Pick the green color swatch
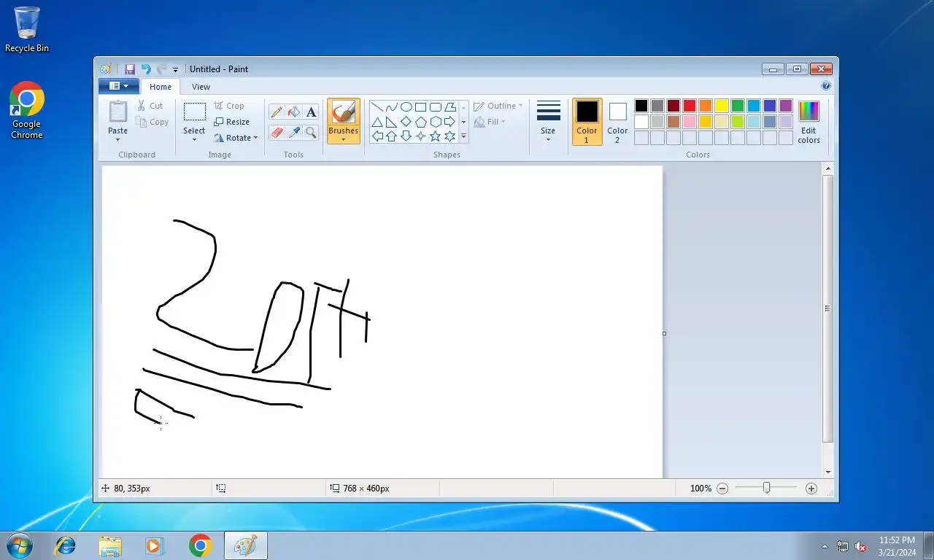This screenshot has height=560, width=934. coord(738,106)
